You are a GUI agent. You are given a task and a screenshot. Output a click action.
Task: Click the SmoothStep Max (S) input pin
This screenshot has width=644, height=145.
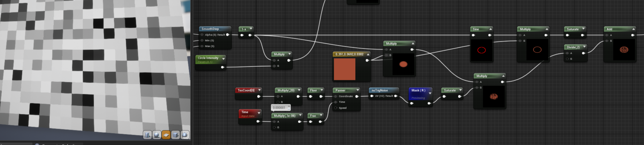[202, 46]
